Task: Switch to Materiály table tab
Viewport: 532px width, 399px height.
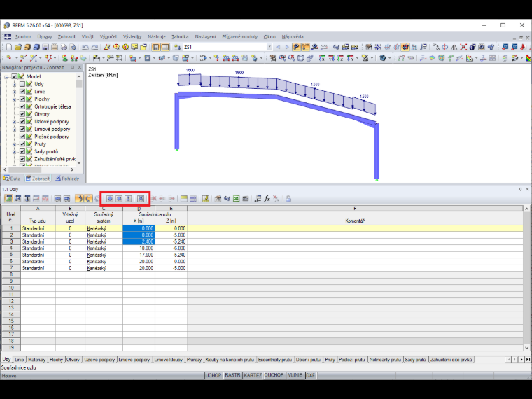Action: (x=36, y=359)
